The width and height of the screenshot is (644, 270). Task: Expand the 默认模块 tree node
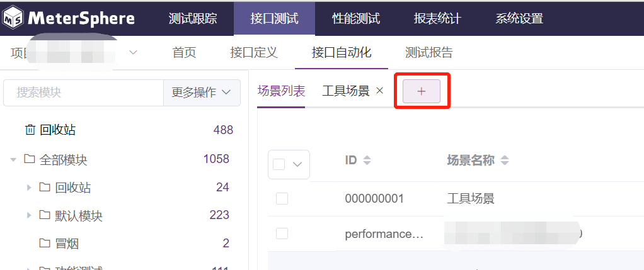[28, 216]
